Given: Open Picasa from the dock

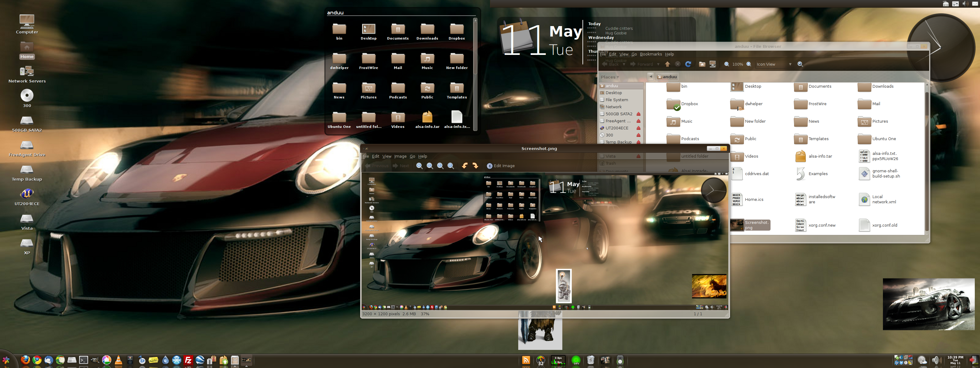Looking at the screenshot, I should click(x=107, y=360).
